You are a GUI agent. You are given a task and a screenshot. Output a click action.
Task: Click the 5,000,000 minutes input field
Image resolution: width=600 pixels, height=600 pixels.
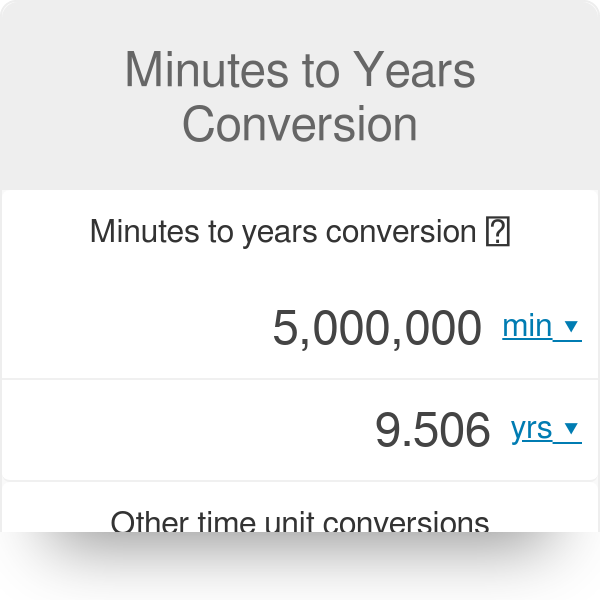pos(377,329)
